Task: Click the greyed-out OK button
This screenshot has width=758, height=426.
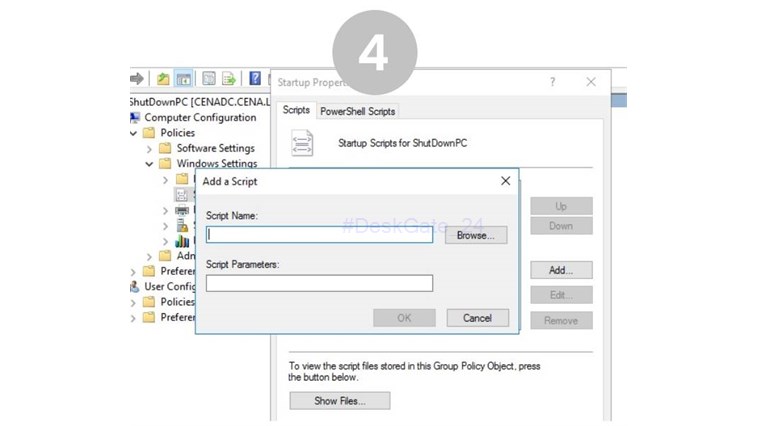Action: point(404,318)
